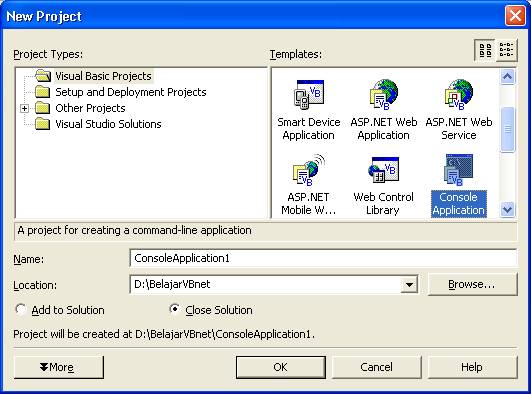
Task: Click the Name field containing ConsoleApplication1
Action: (x=323, y=258)
